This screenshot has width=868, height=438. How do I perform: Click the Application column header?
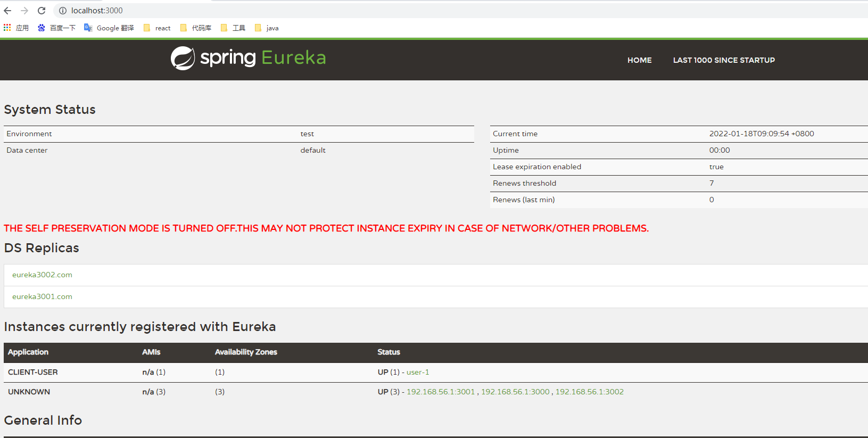click(x=28, y=352)
